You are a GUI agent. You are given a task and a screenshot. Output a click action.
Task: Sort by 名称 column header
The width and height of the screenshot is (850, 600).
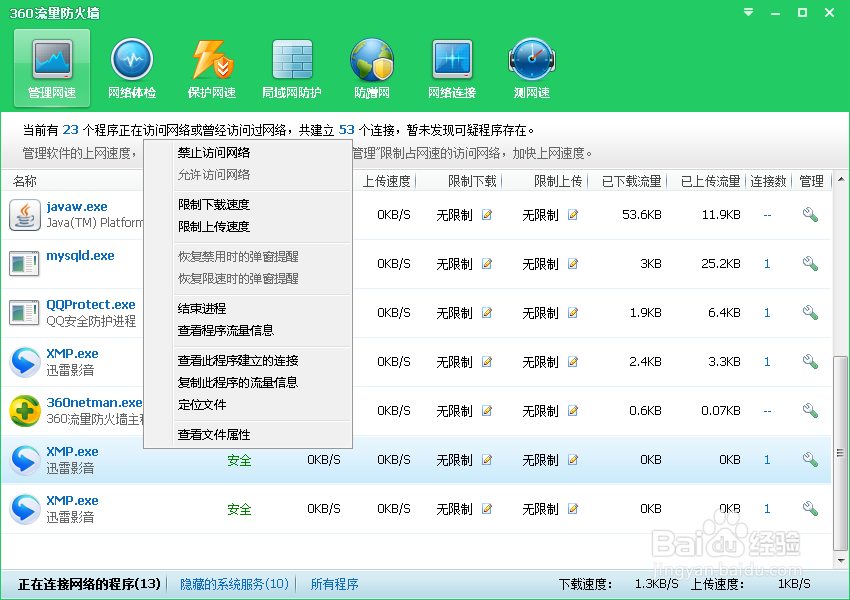pos(24,181)
